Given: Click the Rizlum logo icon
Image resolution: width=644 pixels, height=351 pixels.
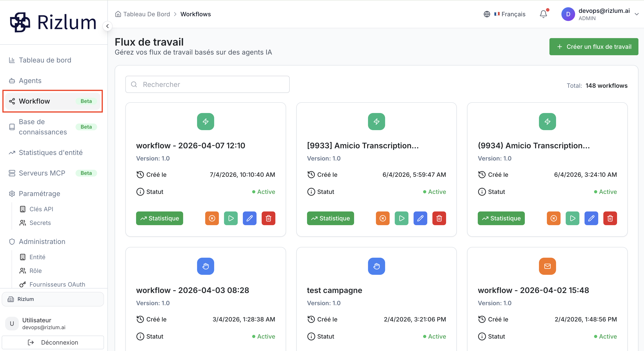Looking at the screenshot, I should 20,22.
